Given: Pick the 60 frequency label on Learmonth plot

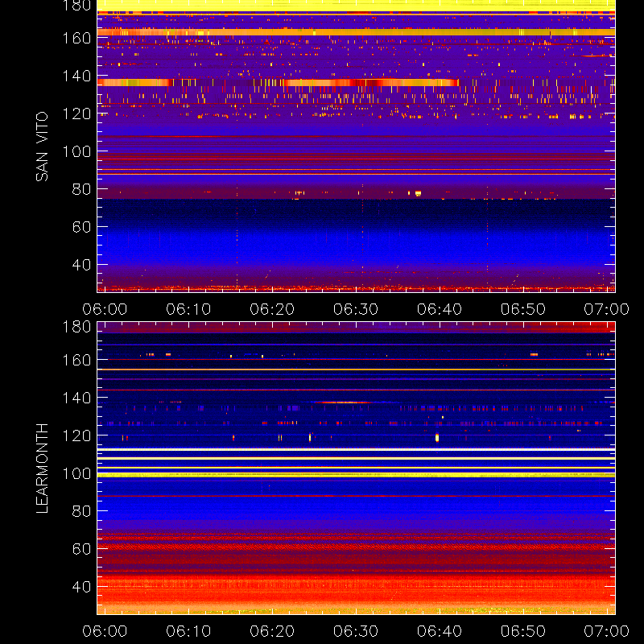Looking at the screenshot, I should (82, 549).
